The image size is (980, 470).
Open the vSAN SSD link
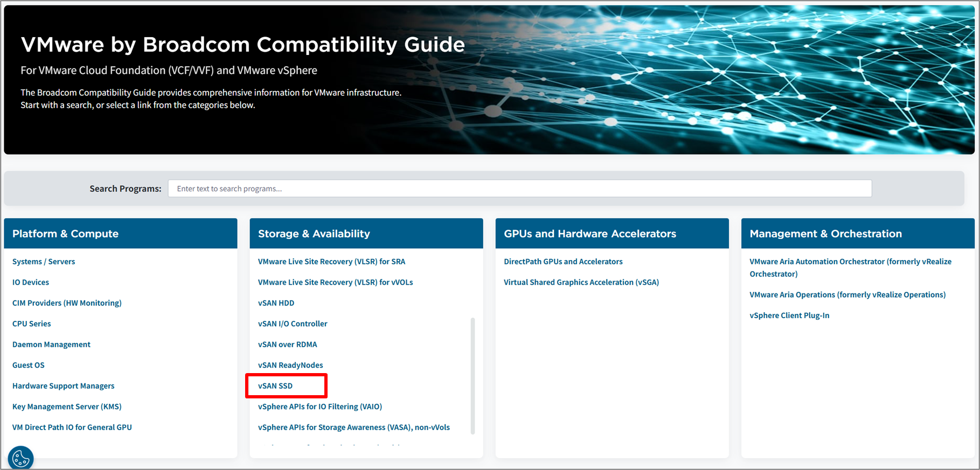point(275,386)
